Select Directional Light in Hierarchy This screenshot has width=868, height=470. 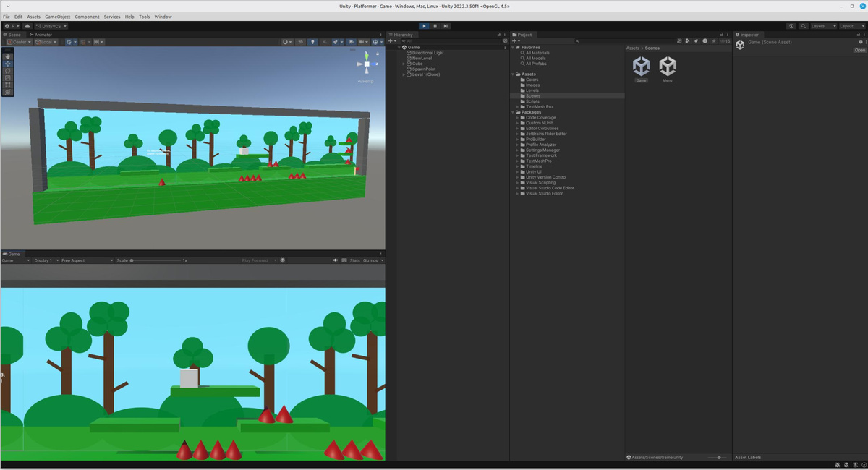coord(427,53)
